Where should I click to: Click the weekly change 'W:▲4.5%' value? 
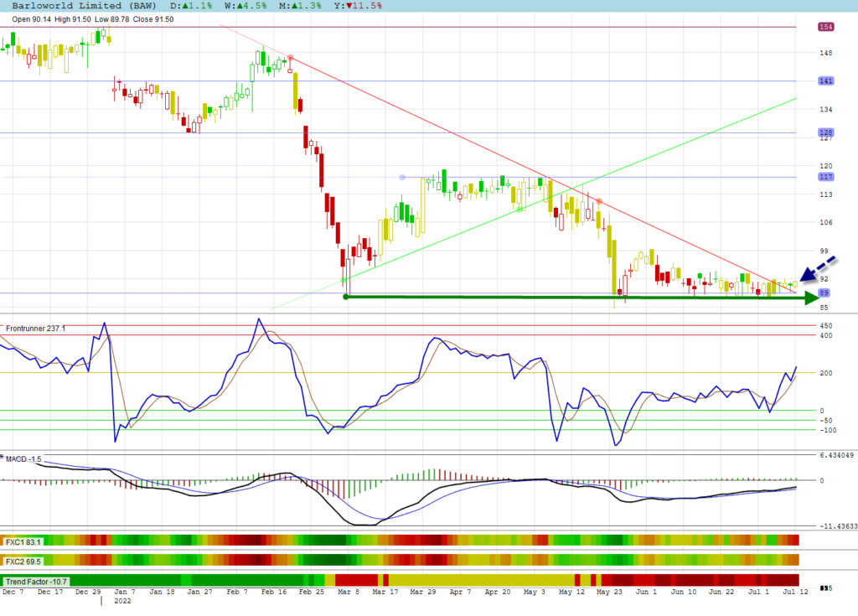pos(246,6)
